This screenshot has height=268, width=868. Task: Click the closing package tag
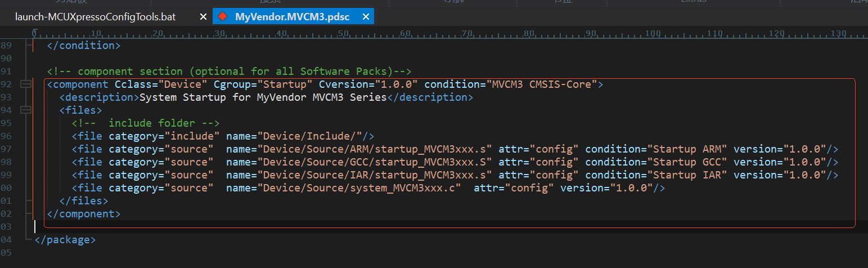click(65, 240)
